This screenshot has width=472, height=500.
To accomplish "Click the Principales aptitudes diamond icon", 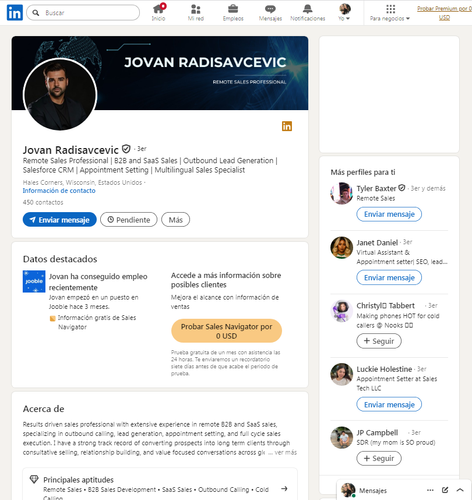I will click(34, 479).
